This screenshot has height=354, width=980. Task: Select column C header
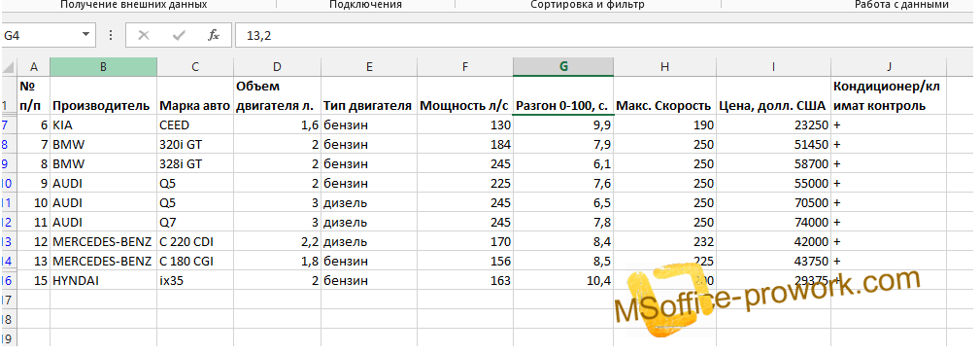click(x=195, y=67)
